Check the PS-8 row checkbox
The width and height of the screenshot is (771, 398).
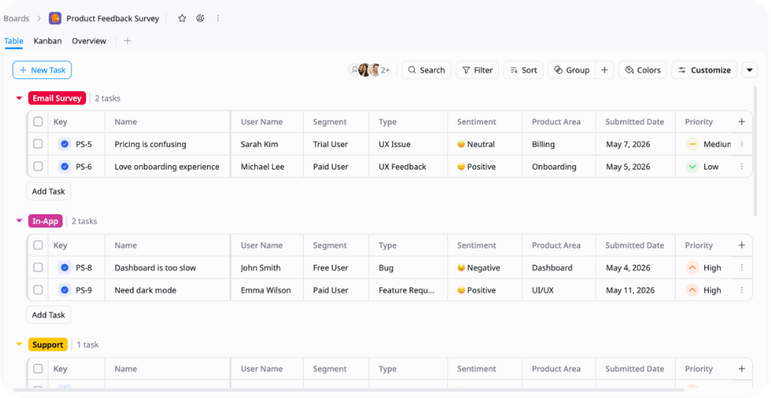38,268
